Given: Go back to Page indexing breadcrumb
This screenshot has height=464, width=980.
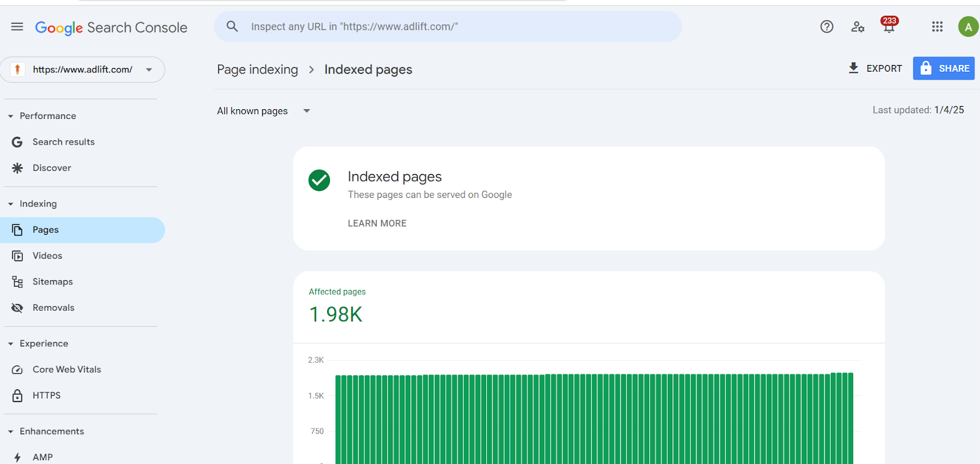Looking at the screenshot, I should (257, 69).
